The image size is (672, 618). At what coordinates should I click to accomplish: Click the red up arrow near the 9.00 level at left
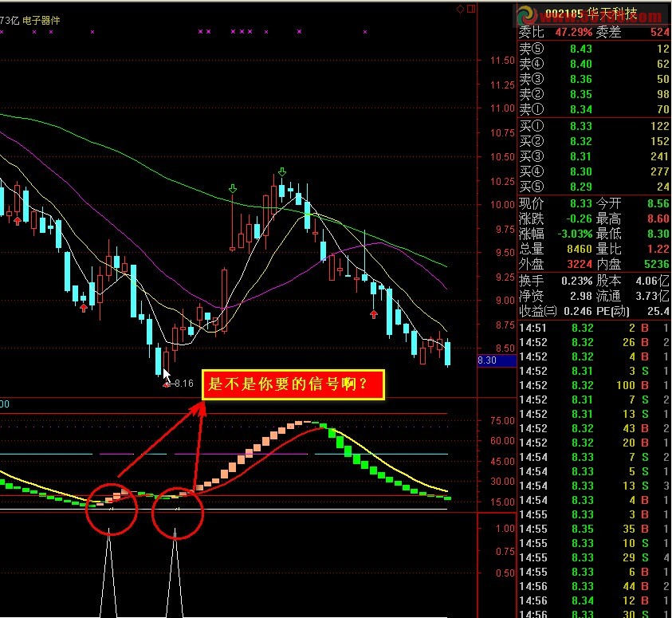point(84,307)
